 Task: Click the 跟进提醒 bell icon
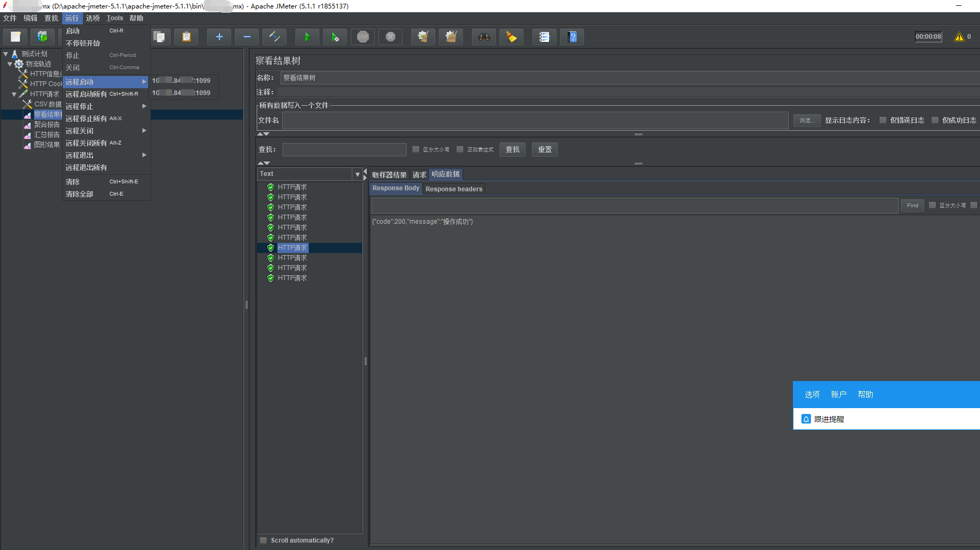[806, 419]
